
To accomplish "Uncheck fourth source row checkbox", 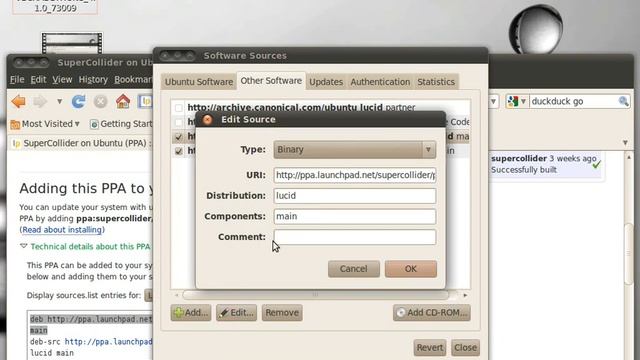I will 178,151.
